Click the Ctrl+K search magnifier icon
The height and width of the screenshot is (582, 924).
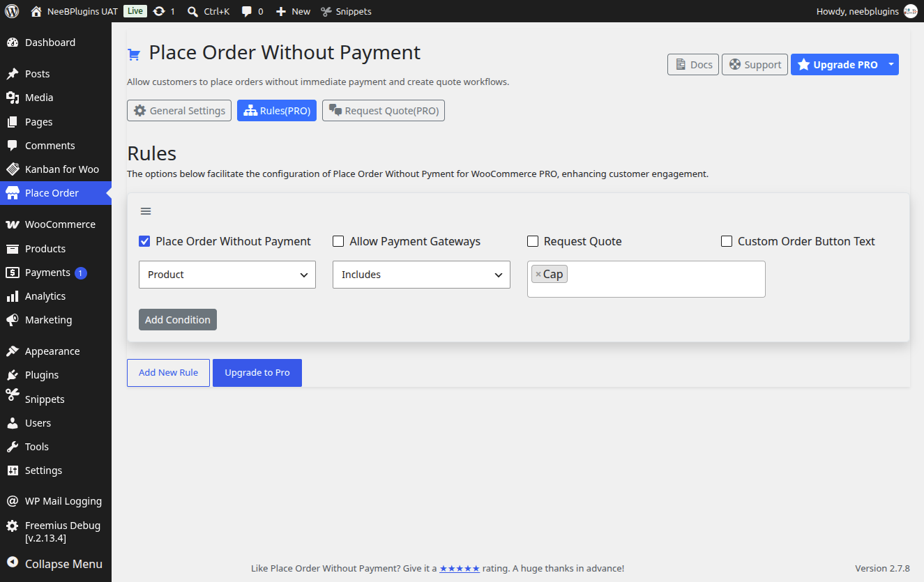[193, 11]
